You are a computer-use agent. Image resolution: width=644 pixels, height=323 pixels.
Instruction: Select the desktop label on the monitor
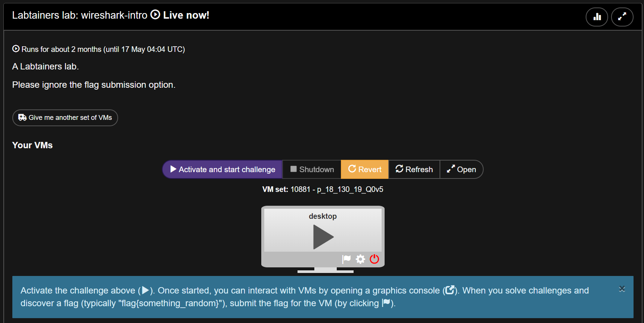tap(323, 216)
